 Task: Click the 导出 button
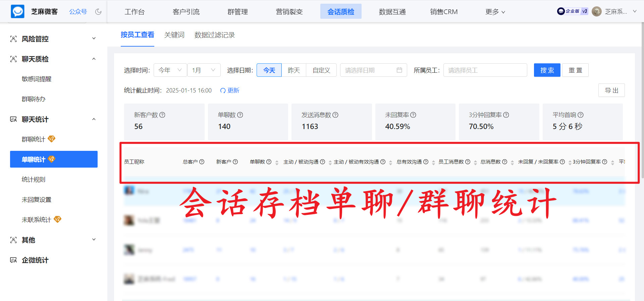point(611,90)
